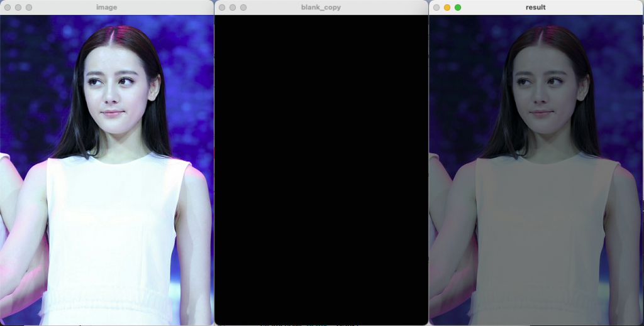Click the photo in the image window
644x326 pixels.
[107, 170]
